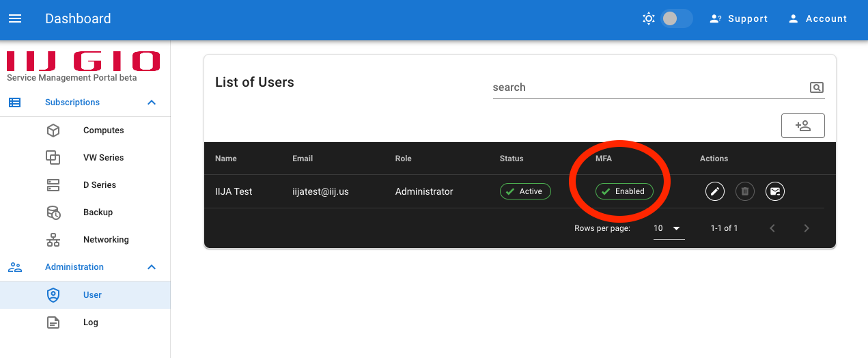Edit user IIJA Test with pencil icon
868x358 pixels.
pos(715,191)
